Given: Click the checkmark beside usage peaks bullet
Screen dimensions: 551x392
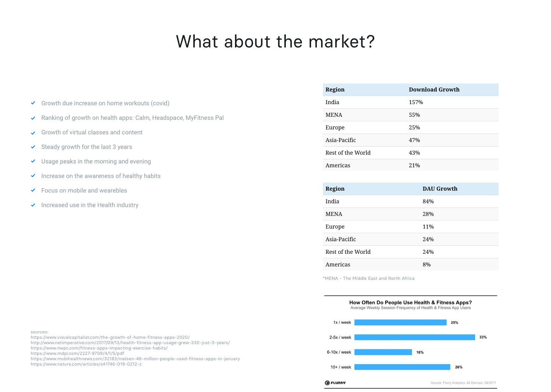Looking at the screenshot, I should (33, 161).
